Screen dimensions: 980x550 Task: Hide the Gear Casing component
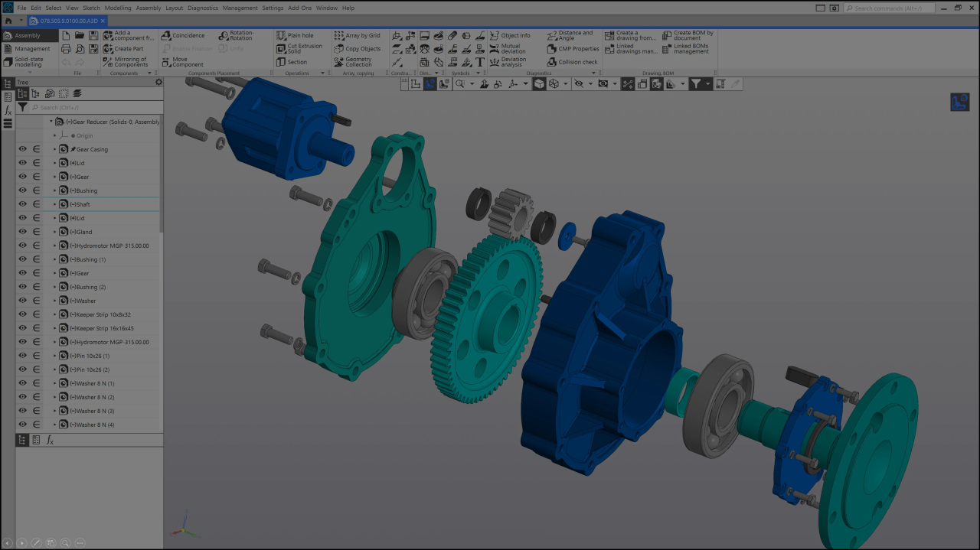click(22, 148)
